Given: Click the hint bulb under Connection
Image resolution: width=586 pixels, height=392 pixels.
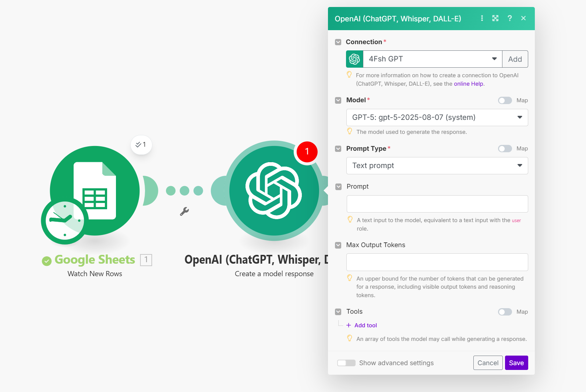Looking at the screenshot, I should [x=349, y=75].
